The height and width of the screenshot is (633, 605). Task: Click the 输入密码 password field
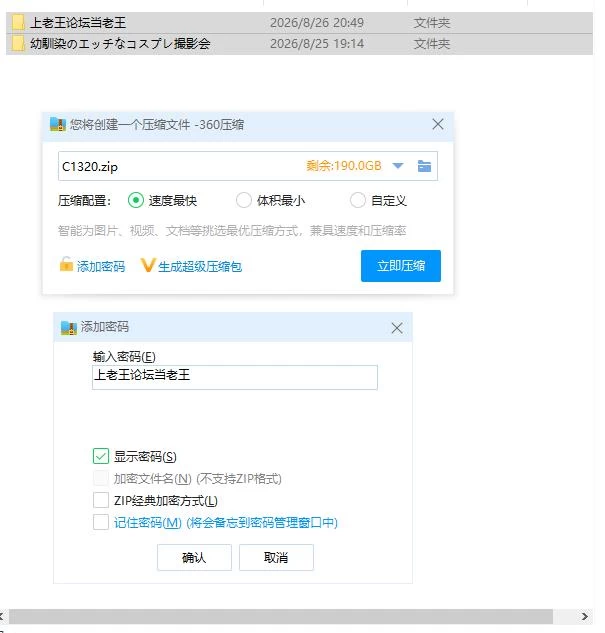coord(235,377)
